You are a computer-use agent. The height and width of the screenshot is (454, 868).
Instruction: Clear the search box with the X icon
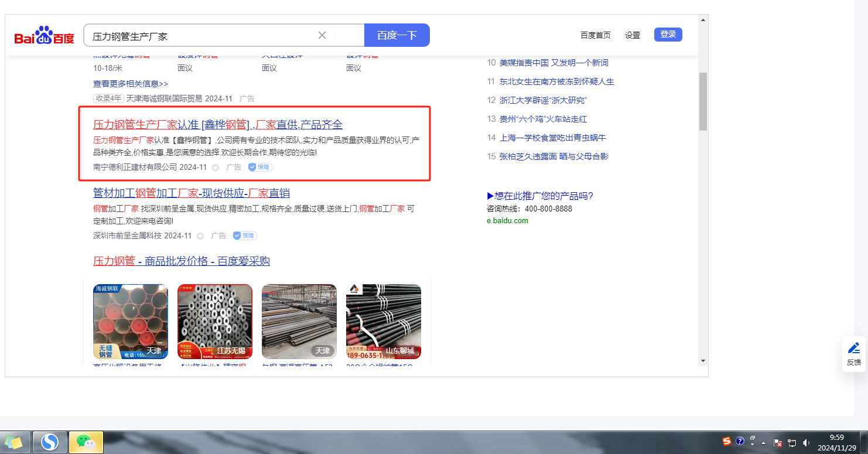click(x=322, y=35)
